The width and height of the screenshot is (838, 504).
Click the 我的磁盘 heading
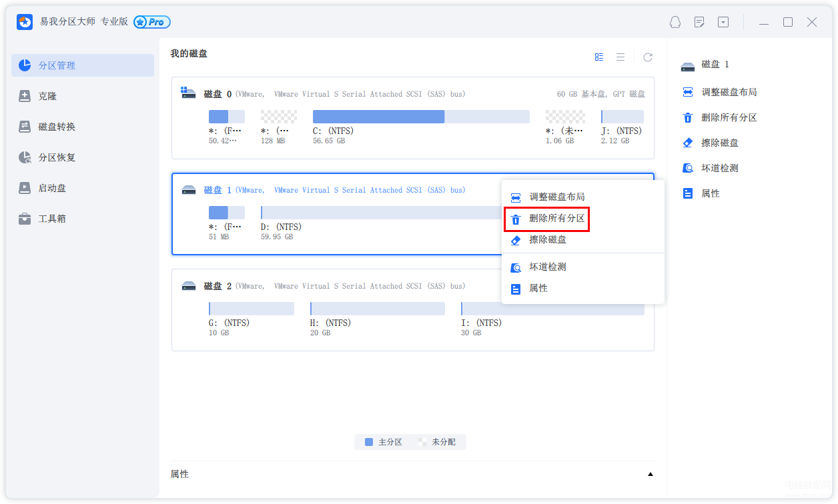[x=189, y=53]
